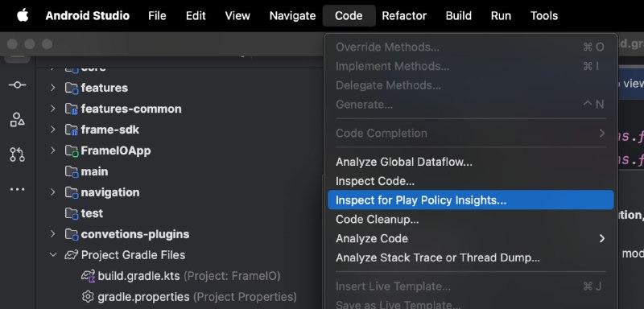
Task: Open the Refactor menu
Action: (x=404, y=15)
